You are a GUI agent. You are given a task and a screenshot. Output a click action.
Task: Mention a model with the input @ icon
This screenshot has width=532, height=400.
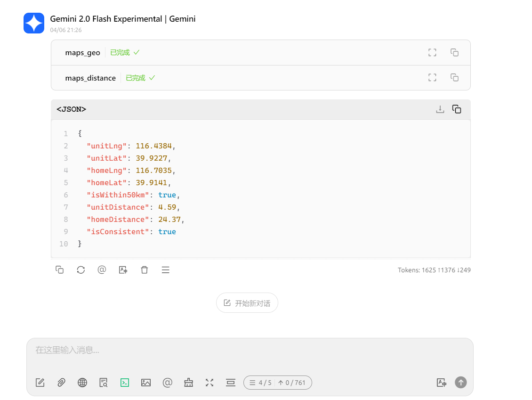pyautogui.click(x=167, y=383)
